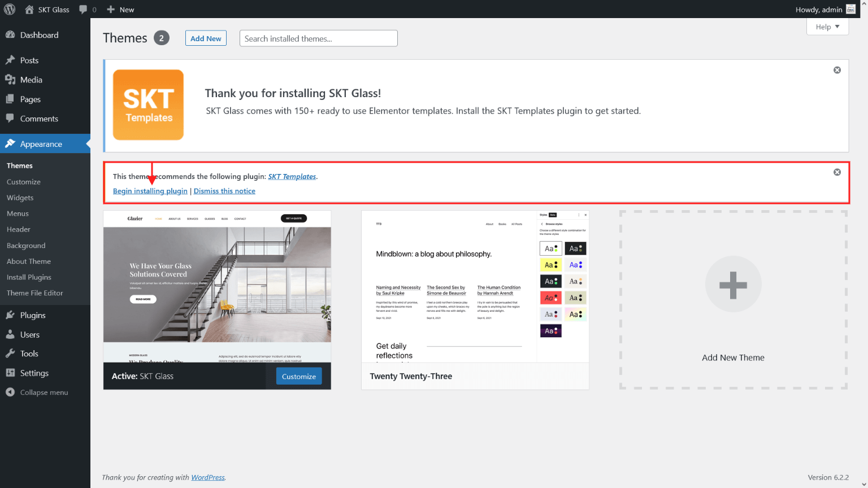Screen dimensions: 868x488
Task: Open the SKT Glass theme screenshot
Action: [217, 286]
